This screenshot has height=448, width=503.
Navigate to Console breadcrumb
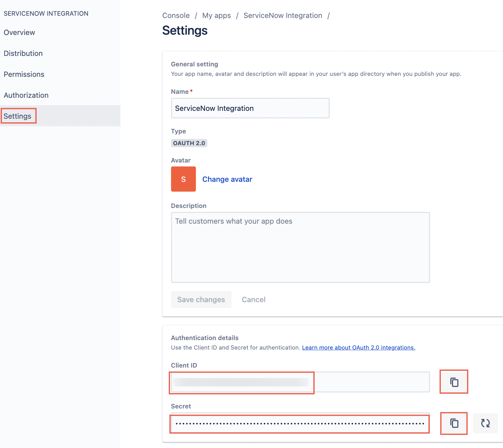coord(176,15)
